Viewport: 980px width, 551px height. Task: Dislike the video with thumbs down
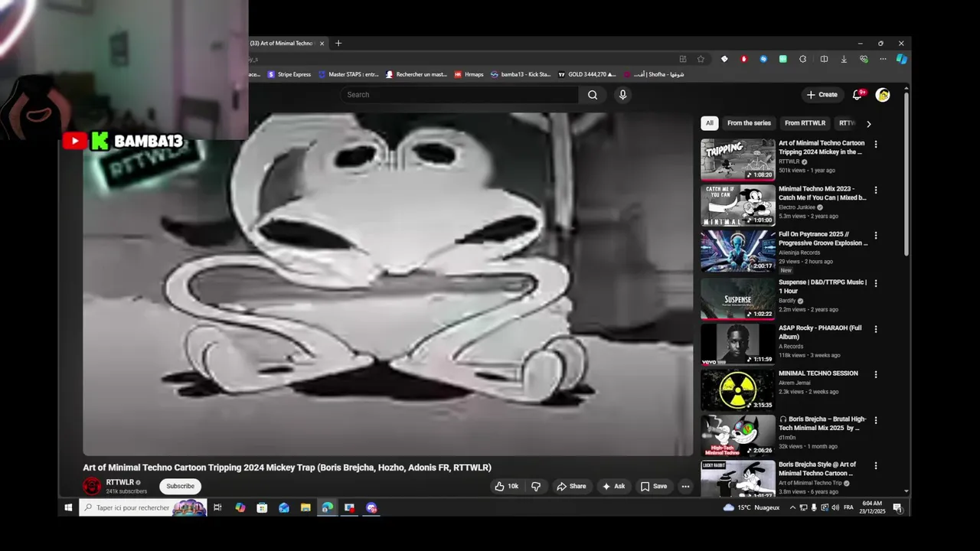[536, 486]
